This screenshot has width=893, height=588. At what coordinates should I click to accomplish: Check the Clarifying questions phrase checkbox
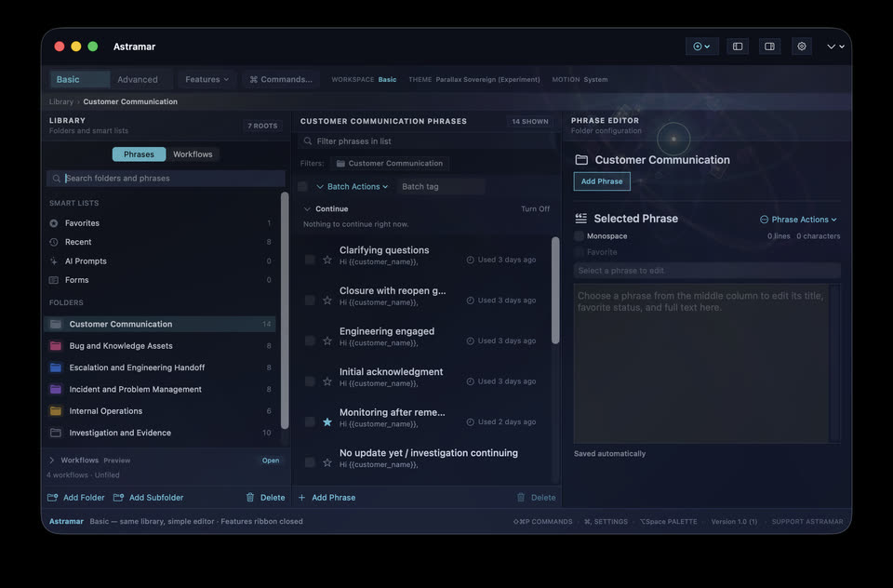[x=310, y=260]
